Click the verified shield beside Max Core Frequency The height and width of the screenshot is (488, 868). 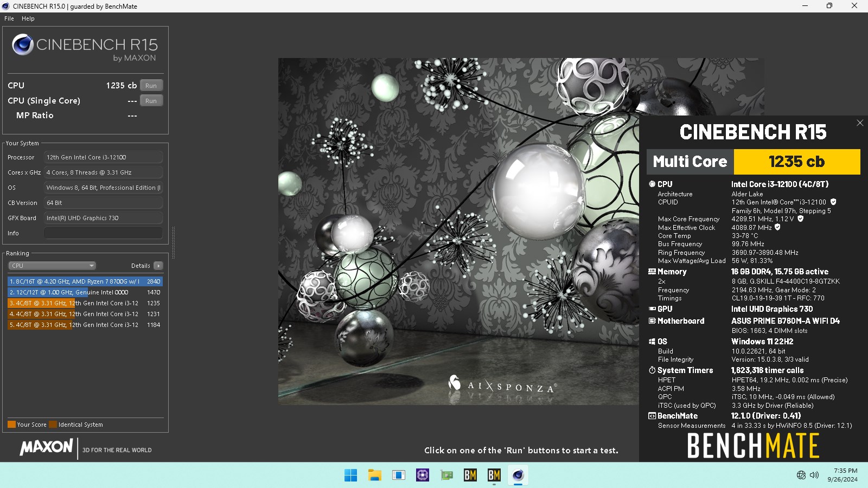point(800,219)
